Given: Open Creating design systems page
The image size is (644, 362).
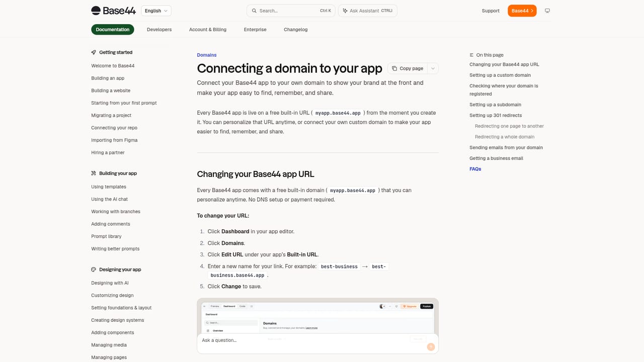Looking at the screenshot, I should pyautogui.click(x=117, y=320).
